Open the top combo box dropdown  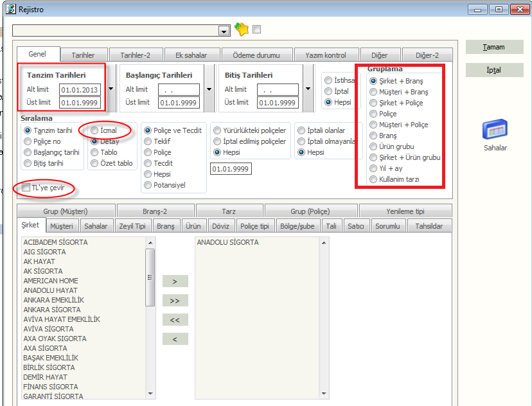coord(224,31)
